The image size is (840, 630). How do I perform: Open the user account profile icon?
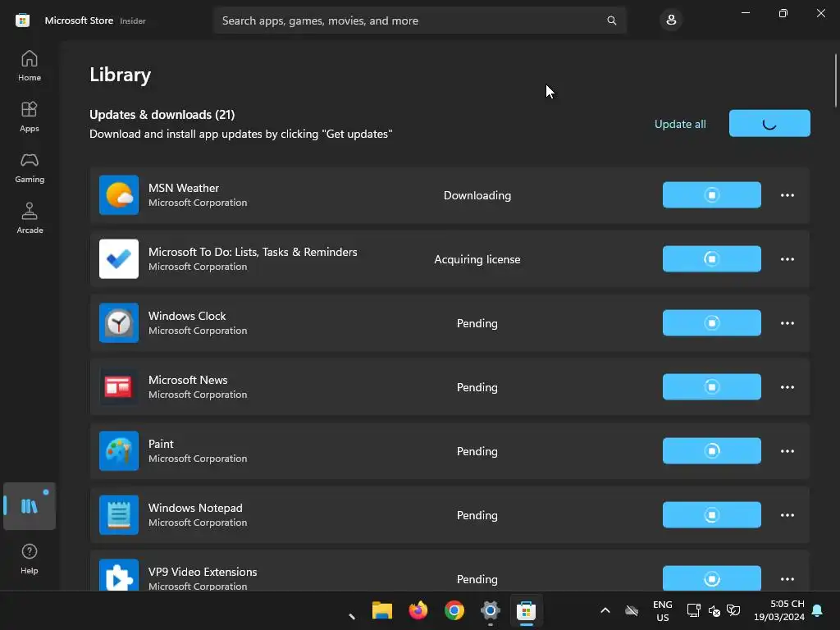pyautogui.click(x=671, y=21)
